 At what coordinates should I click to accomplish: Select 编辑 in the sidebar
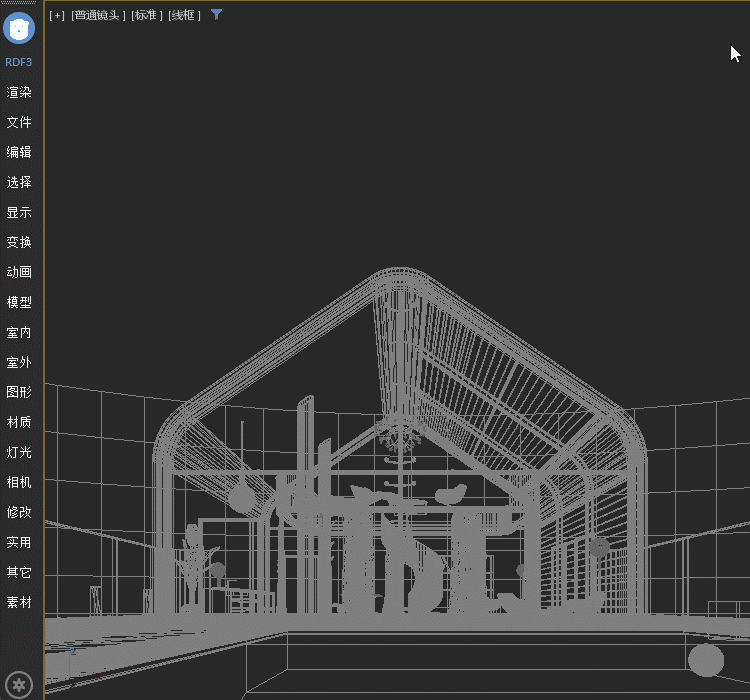pyautogui.click(x=19, y=152)
